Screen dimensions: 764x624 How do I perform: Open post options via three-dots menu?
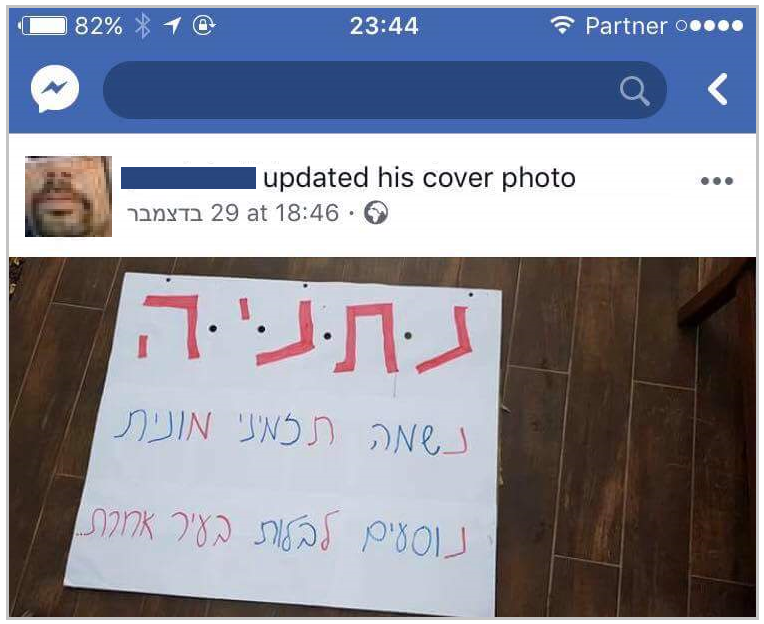coord(717,181)
